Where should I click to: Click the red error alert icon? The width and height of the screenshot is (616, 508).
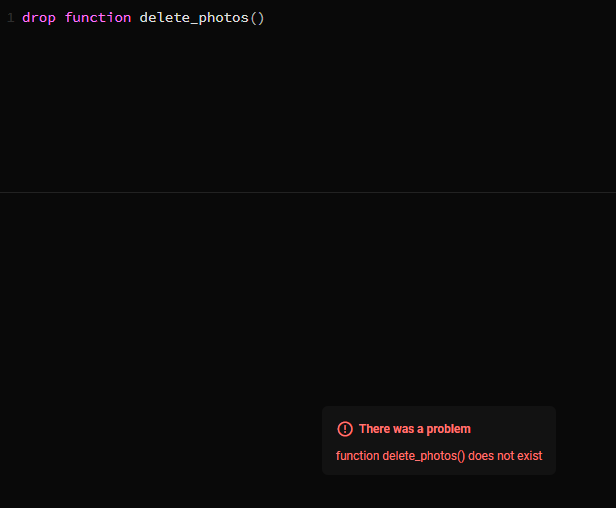point(345,429)
